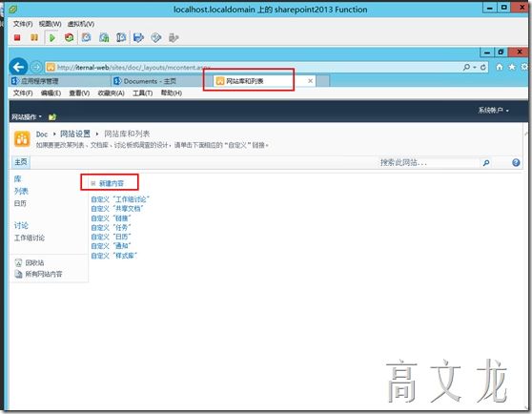Open the VM console 视图(W) menu
Viewport: 532px width, 414px height.
pyautogui.click(x=51, y=24)
